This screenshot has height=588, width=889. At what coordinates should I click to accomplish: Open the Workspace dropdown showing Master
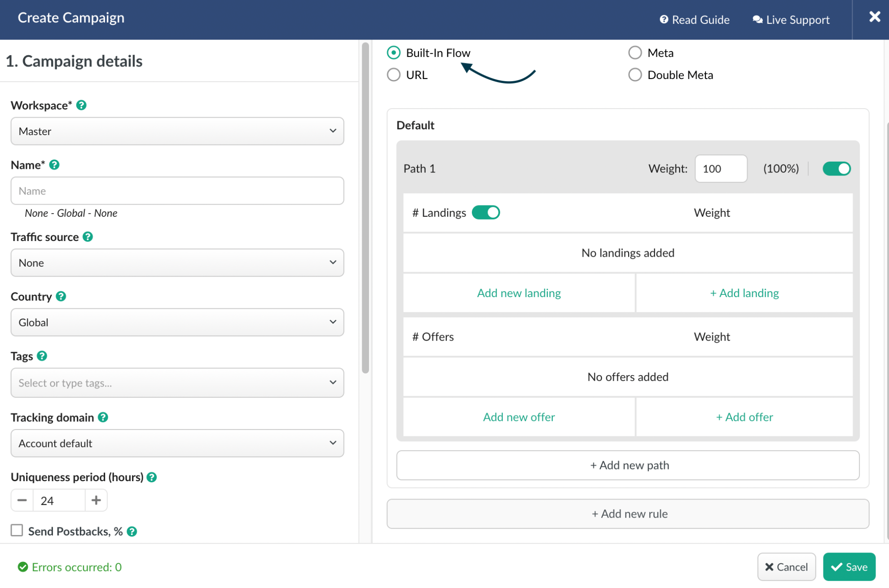pos(177,131)
